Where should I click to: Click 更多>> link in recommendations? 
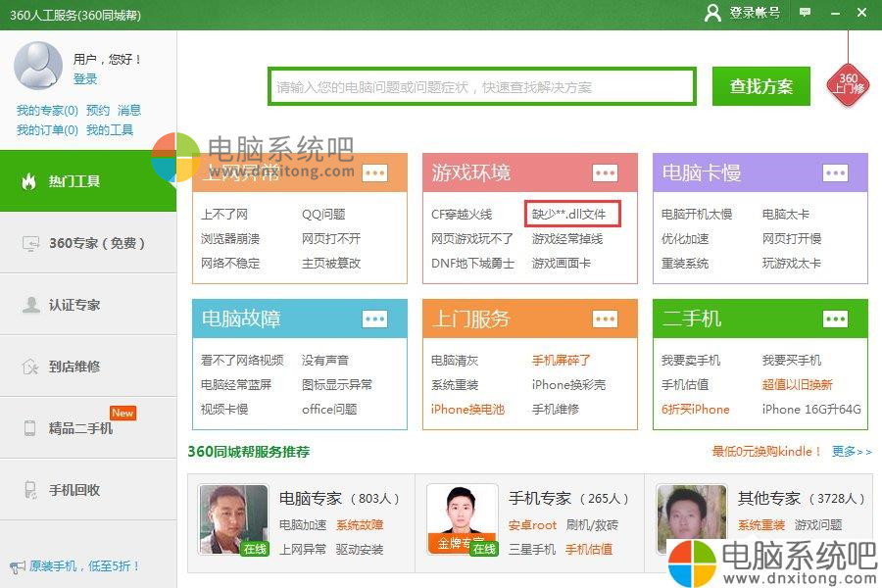852,451
